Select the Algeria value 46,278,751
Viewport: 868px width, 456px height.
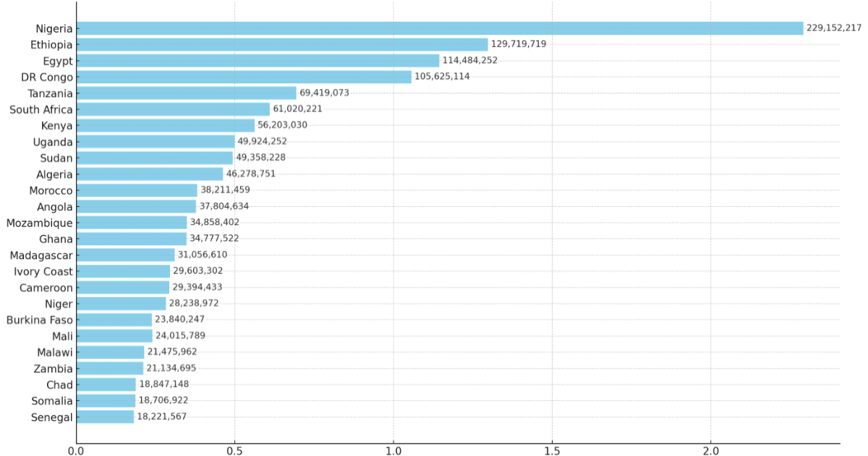[250, 174]
